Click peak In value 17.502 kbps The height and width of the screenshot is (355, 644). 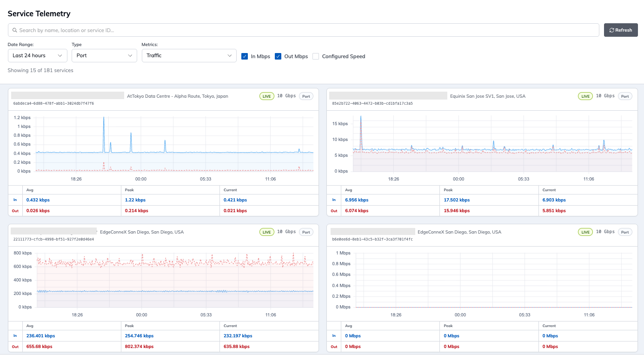(457, 200)
